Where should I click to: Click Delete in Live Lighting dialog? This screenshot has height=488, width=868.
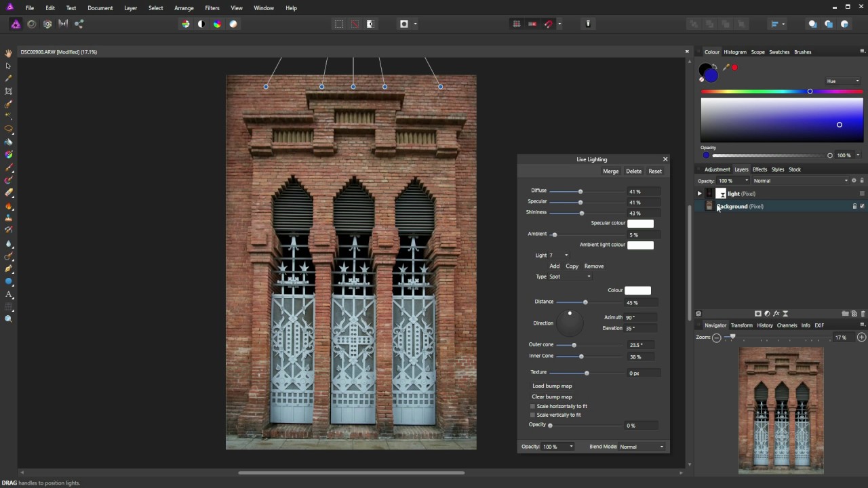click(633, 171)
